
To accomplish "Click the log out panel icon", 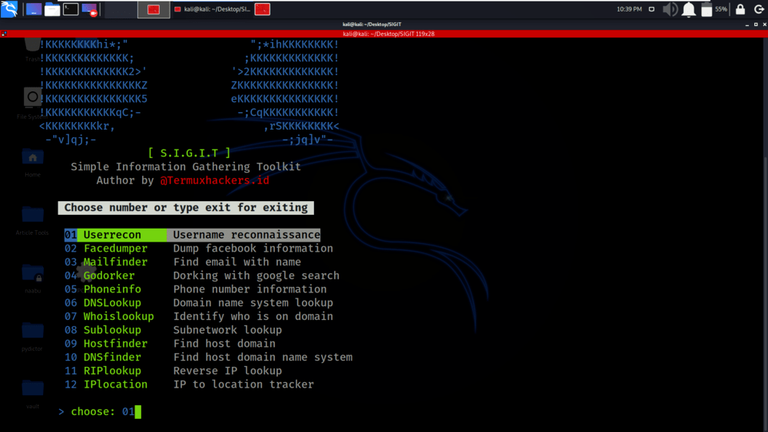I will click(759, 9).
